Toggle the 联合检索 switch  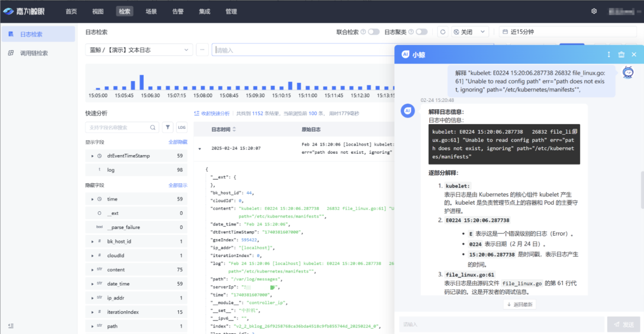coord(373,32)
